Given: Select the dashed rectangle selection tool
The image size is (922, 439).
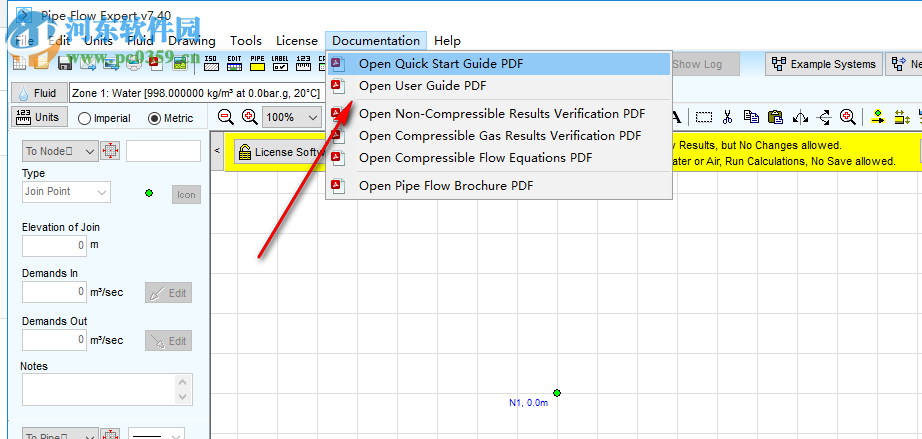Looking at the screenshot, I should [x=704, y=117].
